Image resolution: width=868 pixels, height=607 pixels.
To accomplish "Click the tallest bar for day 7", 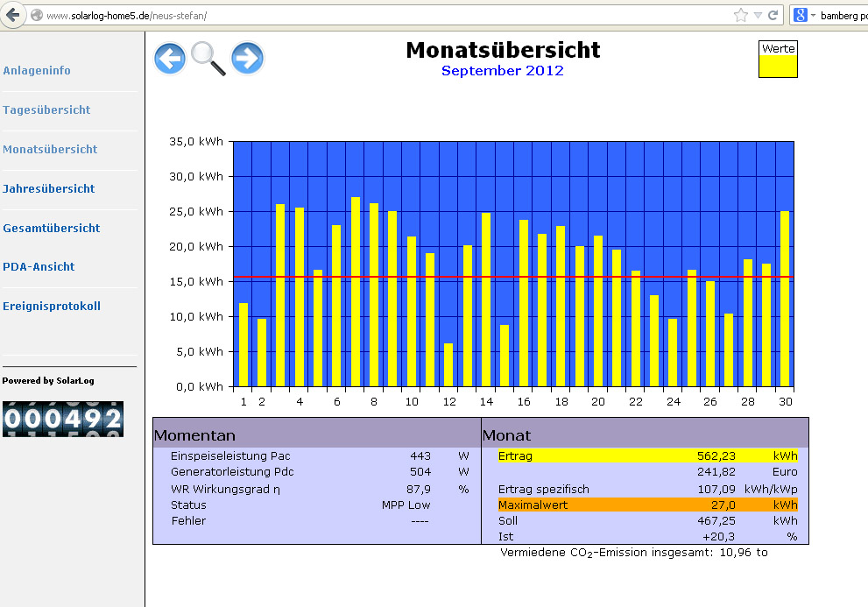I will coord(356,292).
